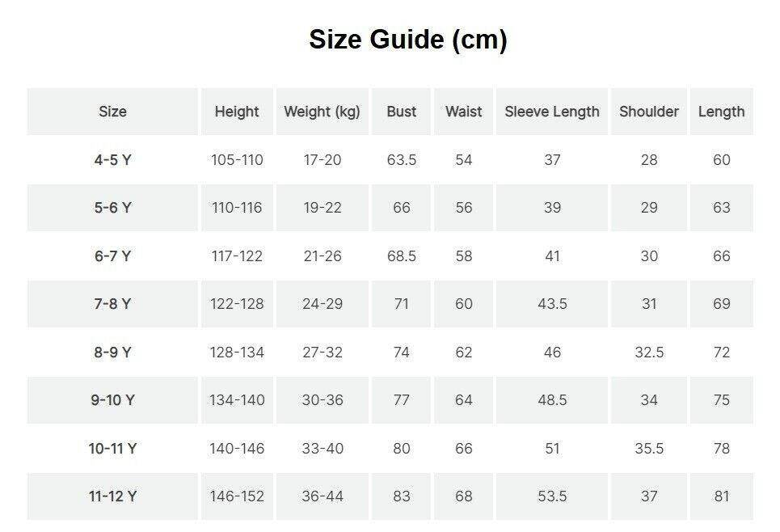Viewport: 780px width, 532px height.
Task: Select the 9-10 Y size row label
Action: pyautogui.click(x=112, y=400)
